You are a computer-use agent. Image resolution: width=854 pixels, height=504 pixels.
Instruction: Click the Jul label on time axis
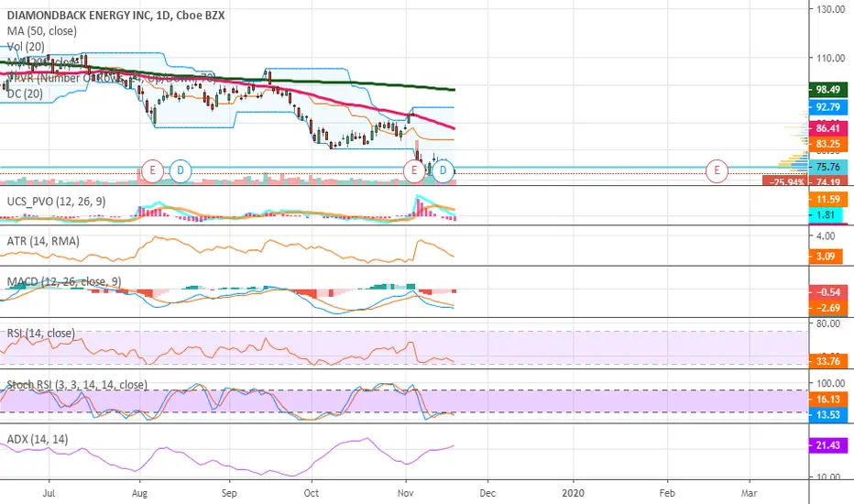pyautogui.click(x=49, y=493)
